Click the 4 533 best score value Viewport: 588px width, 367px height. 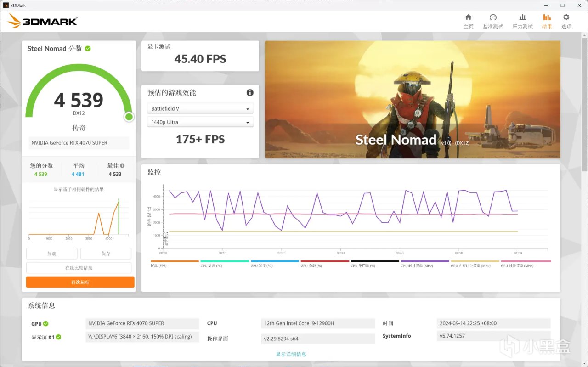coord(115,175)
